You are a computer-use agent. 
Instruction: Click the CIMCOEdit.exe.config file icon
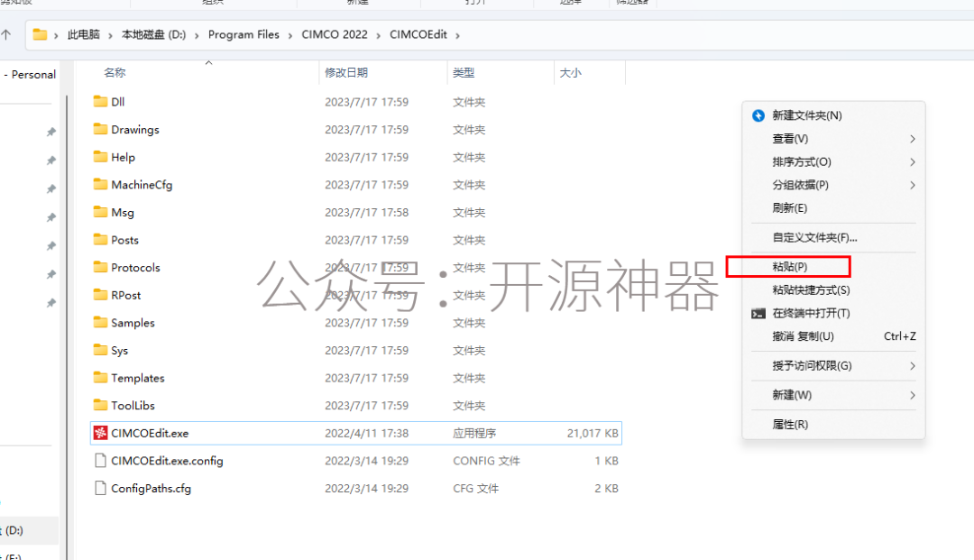[x=100, y=460]
